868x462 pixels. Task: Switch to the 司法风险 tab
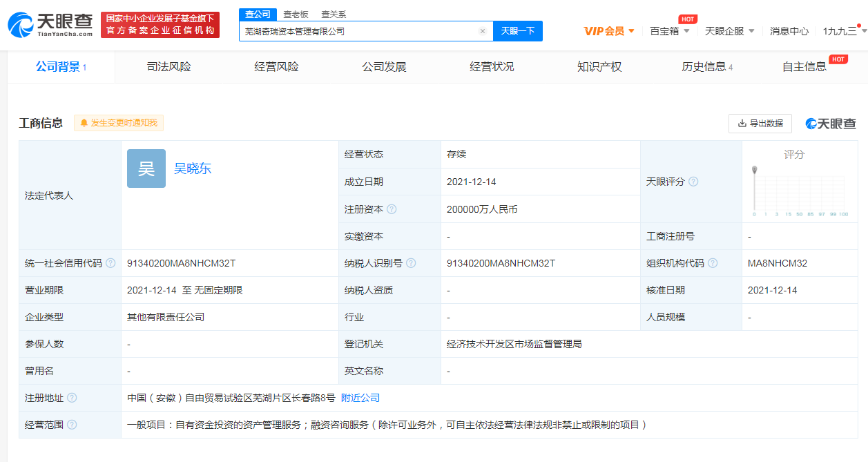[x=168, y=67]
